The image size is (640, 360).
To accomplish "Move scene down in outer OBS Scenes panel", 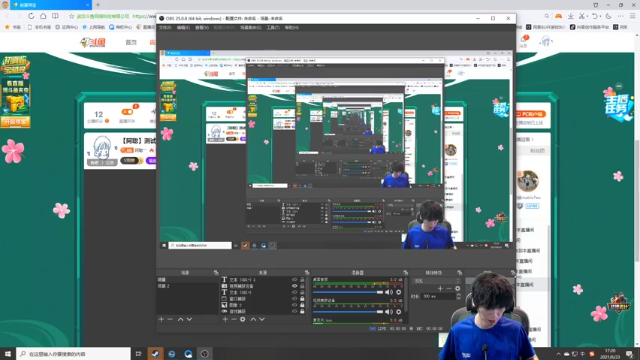I will pos(189,319).
